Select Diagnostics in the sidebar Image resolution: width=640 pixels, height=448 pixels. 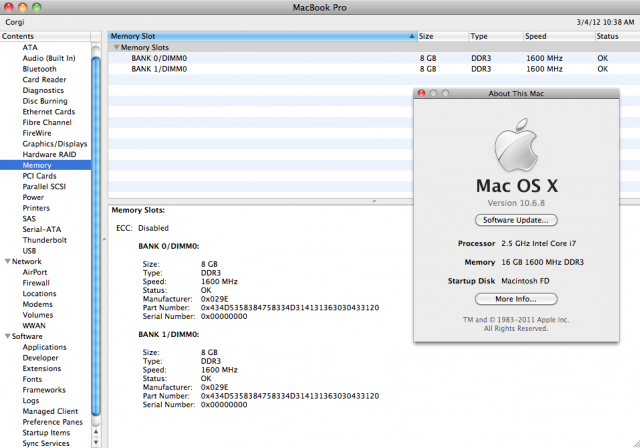tap(43, 90)
